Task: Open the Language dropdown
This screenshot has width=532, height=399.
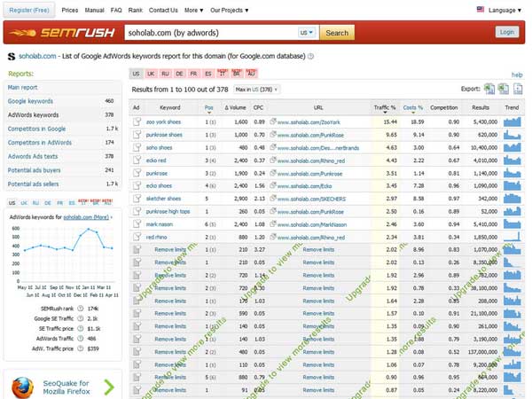Action: click(x=505, y=10)
